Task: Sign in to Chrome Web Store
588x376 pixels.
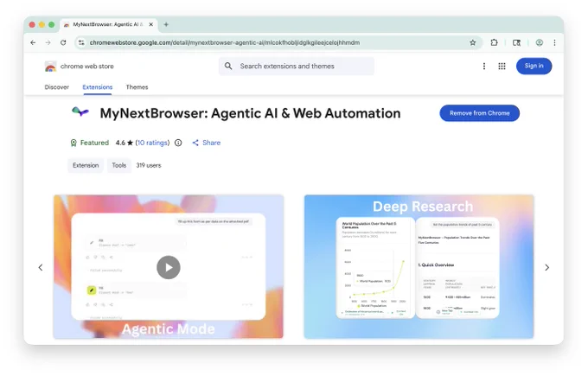Action: click(x=534, y=66)
